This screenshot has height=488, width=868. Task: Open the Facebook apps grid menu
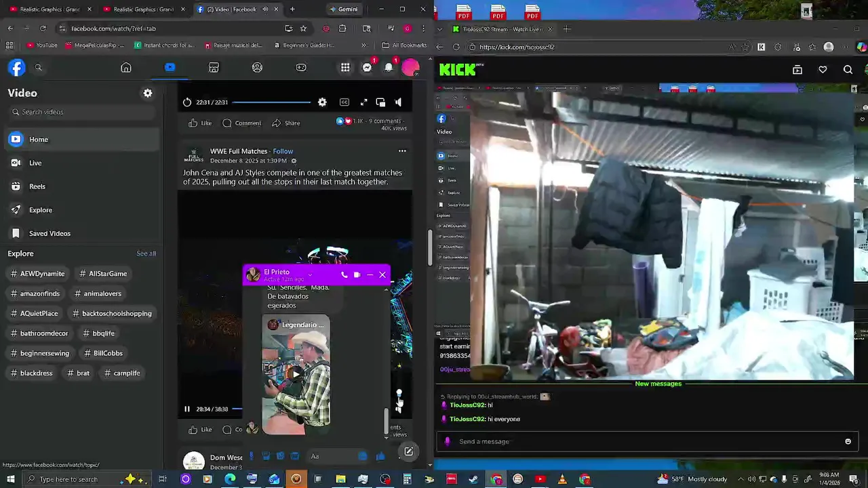pyautogui.click(x=345, y=67)
